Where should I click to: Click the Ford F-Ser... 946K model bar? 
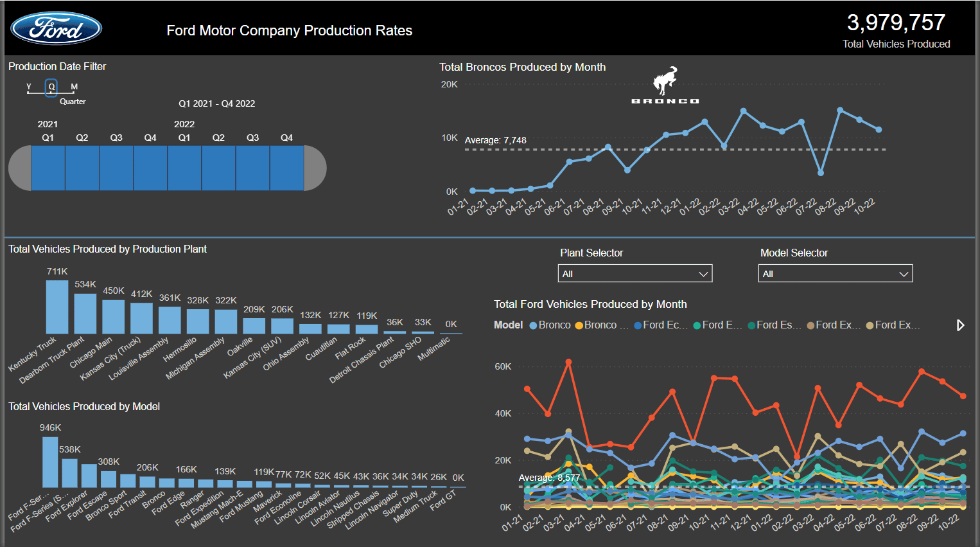[x=50, y=462]
